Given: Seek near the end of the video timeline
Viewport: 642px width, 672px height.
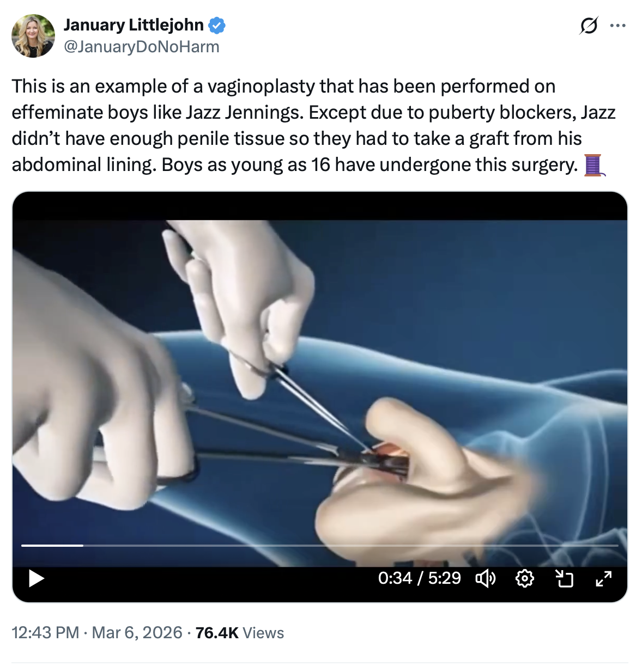Looking at the screenshot, I should click(x=599, y=545).
